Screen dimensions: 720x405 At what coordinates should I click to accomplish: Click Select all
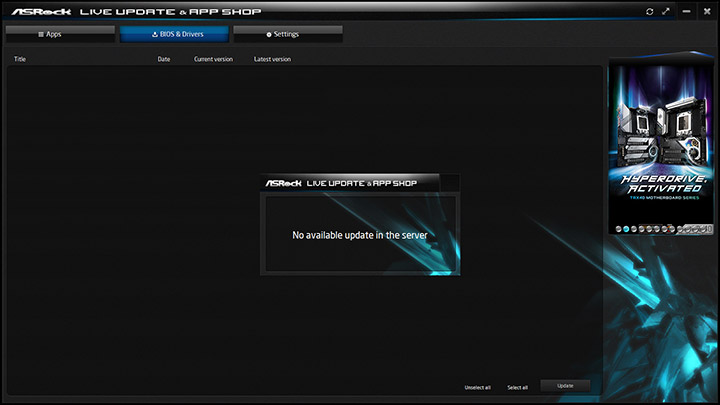(x=518, y=388)
